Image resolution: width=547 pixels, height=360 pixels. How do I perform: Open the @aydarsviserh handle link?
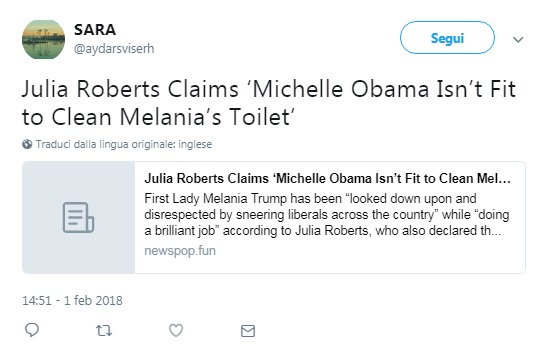(114, 48)
